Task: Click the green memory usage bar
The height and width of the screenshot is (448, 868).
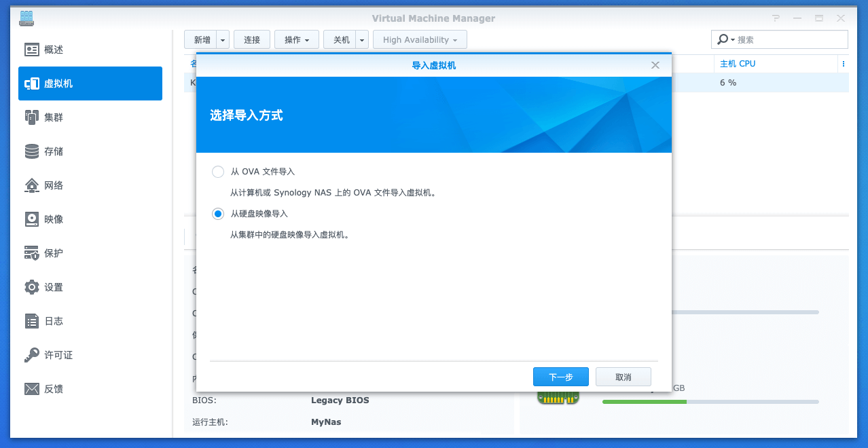Action: 644,402
